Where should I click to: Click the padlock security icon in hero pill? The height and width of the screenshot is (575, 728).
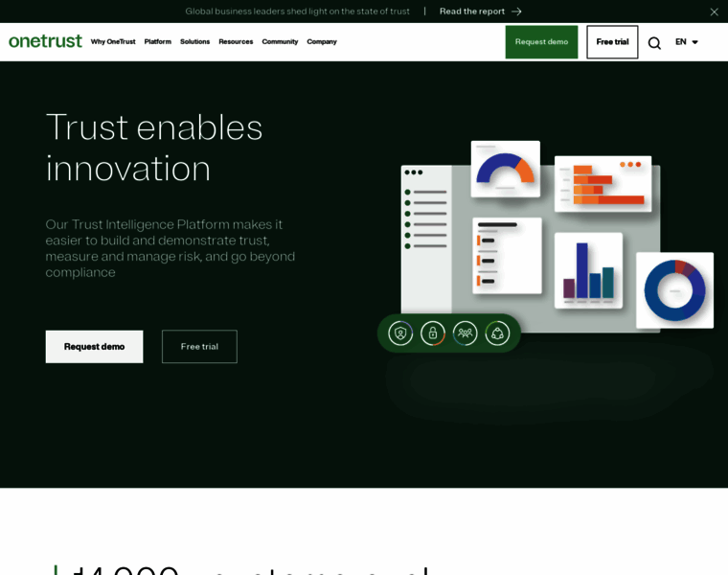433,333
